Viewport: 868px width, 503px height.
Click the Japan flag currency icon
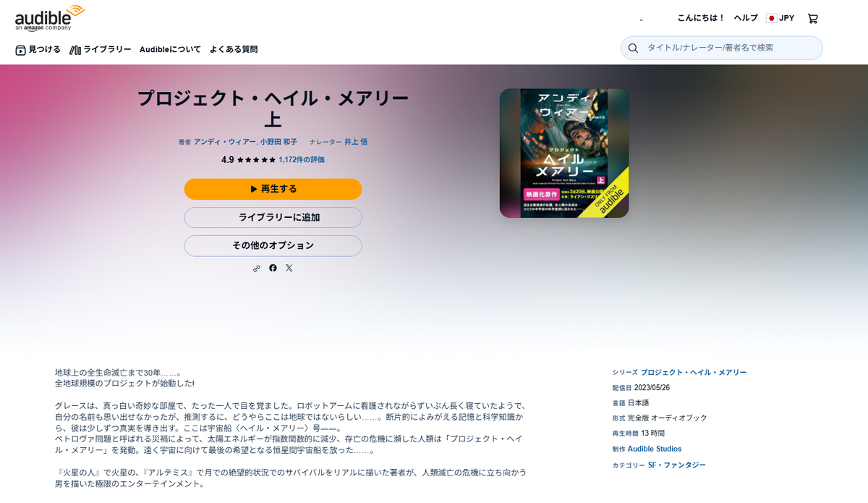tap(772, 18)
